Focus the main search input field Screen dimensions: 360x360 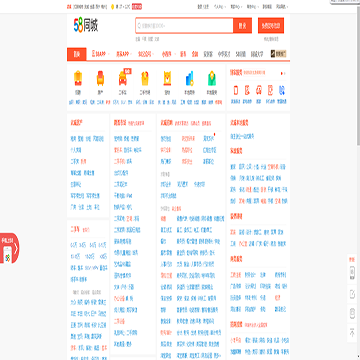(x=184, y=26)
